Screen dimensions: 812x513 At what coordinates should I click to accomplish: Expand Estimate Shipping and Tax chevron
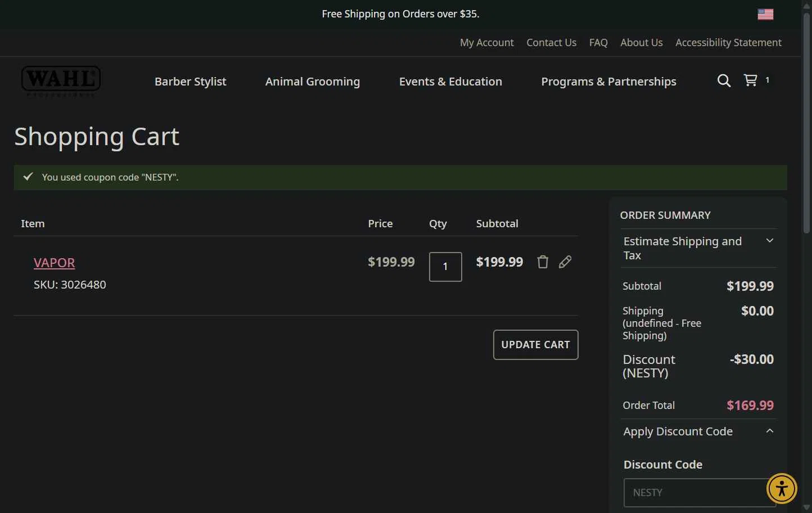(770, 241)
